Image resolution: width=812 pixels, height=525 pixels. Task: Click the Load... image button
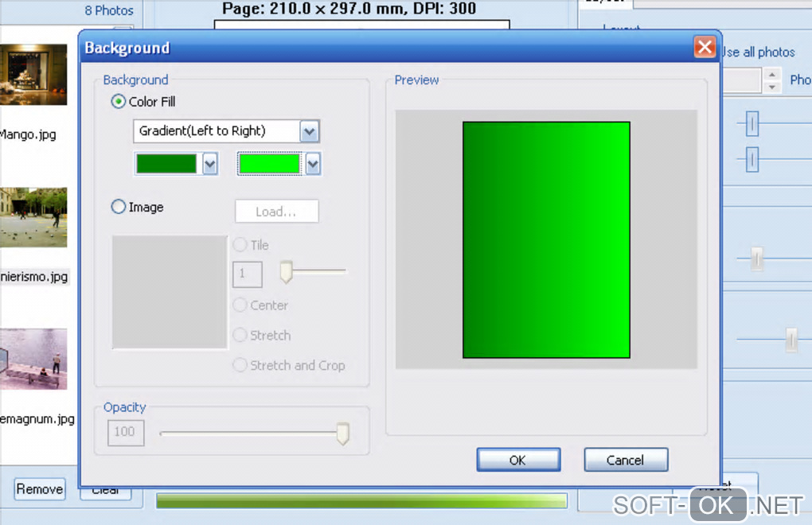click(276, 212)
